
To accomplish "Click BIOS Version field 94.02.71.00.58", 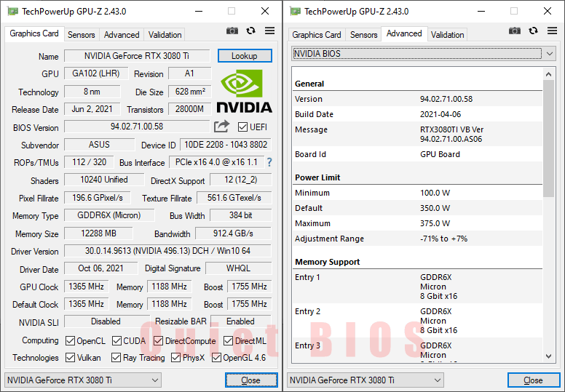I will tap(137, 127).
